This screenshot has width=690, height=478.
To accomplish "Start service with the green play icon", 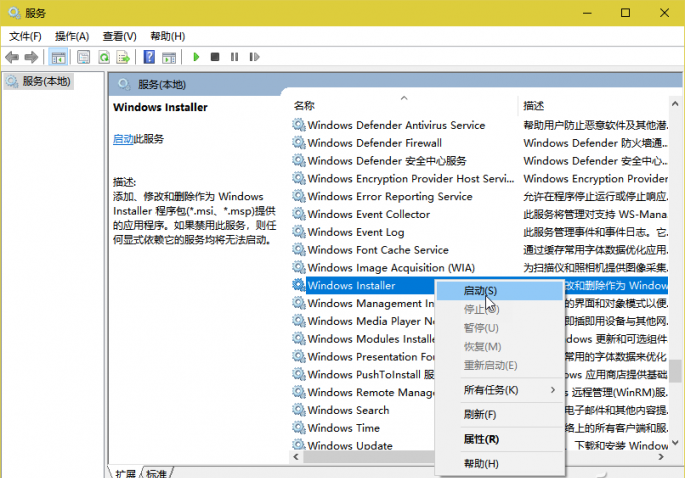I will [x=196, y=57].
